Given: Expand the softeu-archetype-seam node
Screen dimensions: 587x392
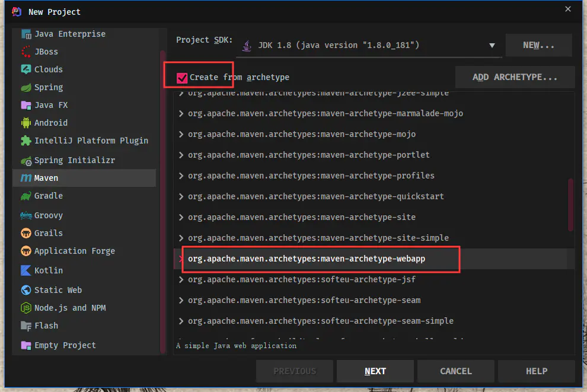Looking at the screenshot, I should click(x=181, y=301).
